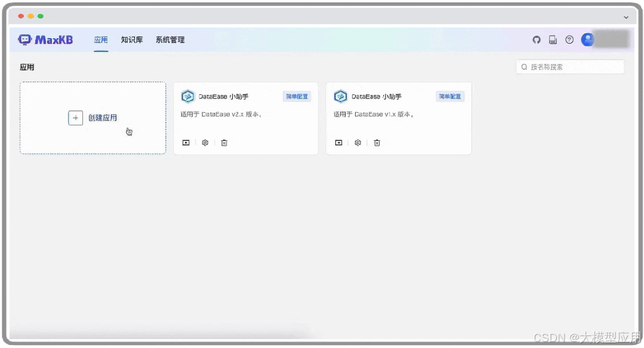Screen dimensions: 644x348
Task: Click the plus icon for creating an app
Action: (x=76, y=118)
